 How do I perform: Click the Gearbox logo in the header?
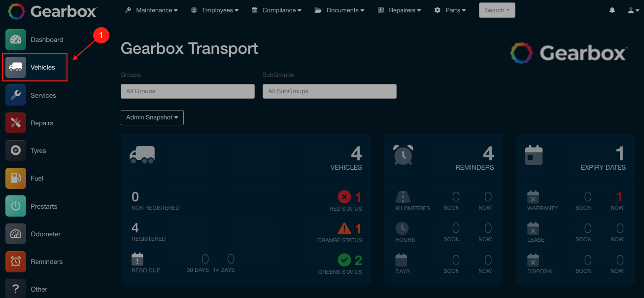pos(53,11)
